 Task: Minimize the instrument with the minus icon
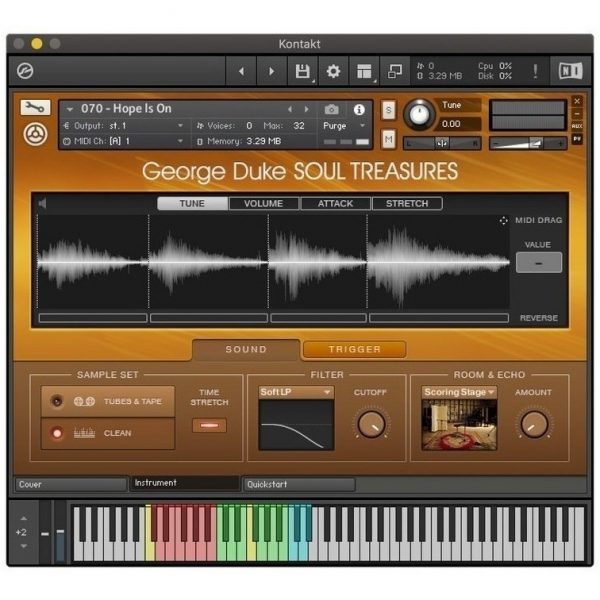pyautogui.click(x=577, y=114)
